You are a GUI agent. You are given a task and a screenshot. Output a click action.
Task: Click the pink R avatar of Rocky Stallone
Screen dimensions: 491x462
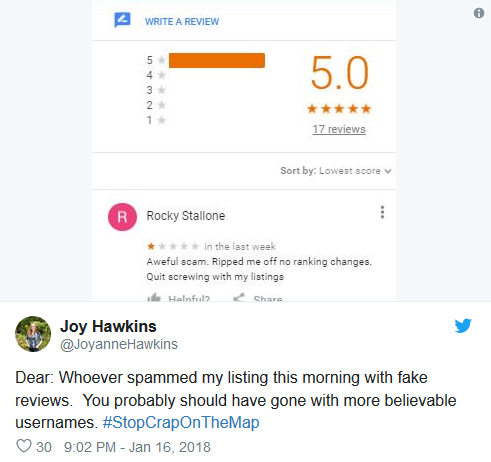coord(122,217)
